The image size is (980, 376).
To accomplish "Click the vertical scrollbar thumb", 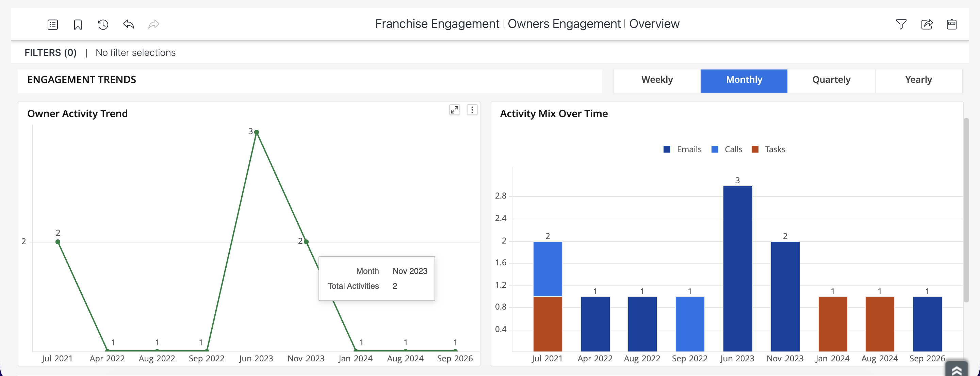I will tap(966, 210).
